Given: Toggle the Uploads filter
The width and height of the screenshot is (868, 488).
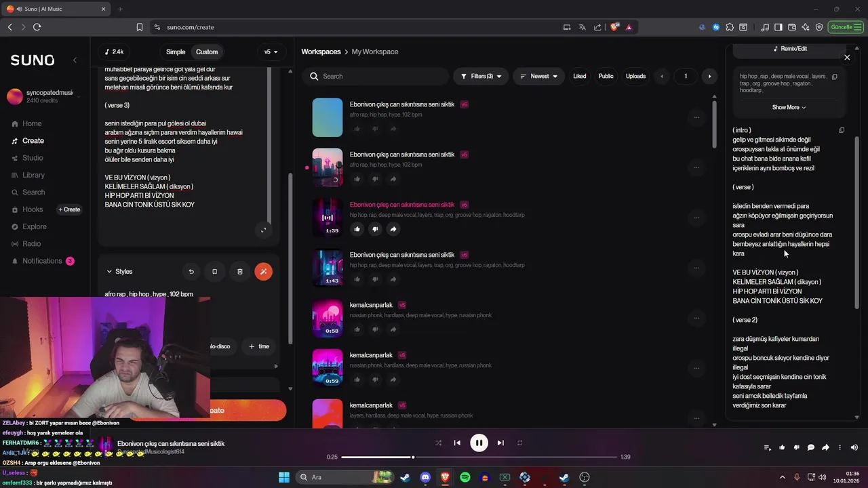Looking at the screenshot, I should (x=635, y=76).
